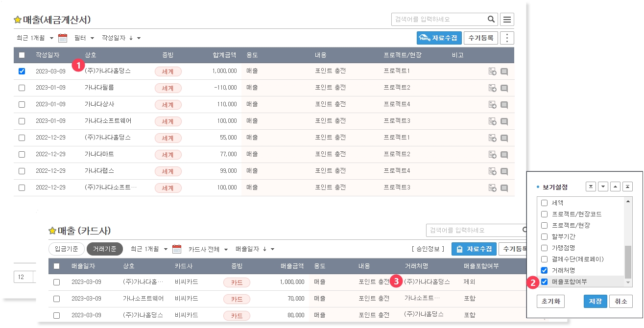Click the 보기설정 list scrollbar
Screen dimensions: 644x328
point(628,262)
